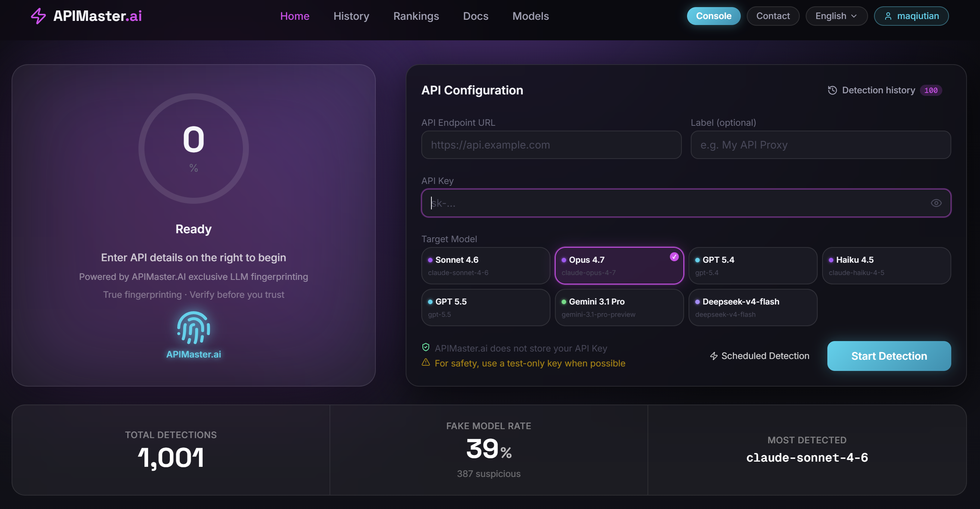
Task: Click the lightning icon beside Scheduled Detection
Action: click(x=714, y=356)
